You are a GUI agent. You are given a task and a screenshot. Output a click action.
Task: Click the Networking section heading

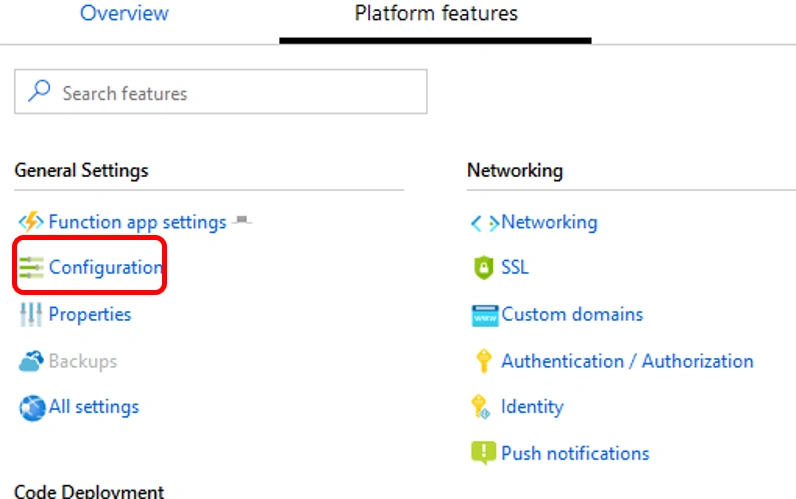point(515,171)
